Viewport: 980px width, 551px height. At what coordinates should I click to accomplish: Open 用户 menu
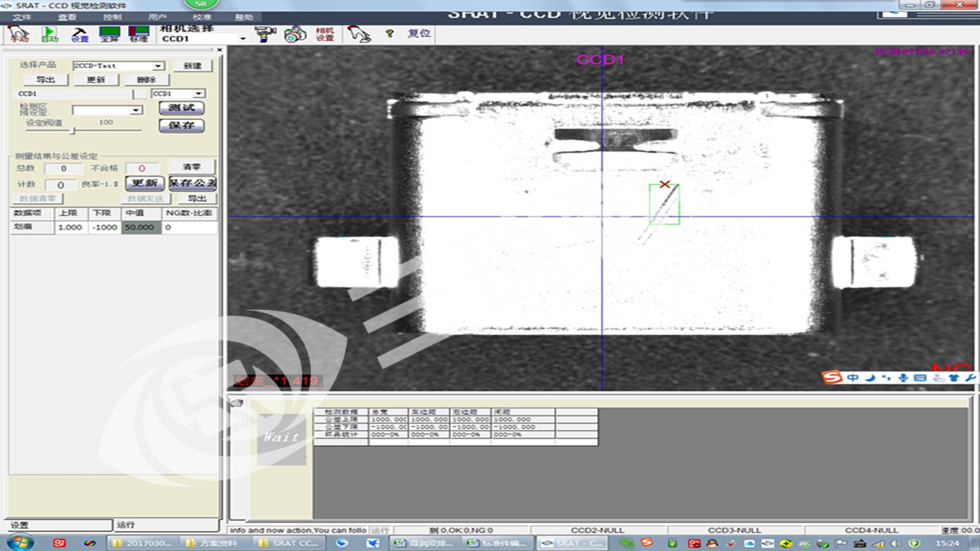coord(157,17)
